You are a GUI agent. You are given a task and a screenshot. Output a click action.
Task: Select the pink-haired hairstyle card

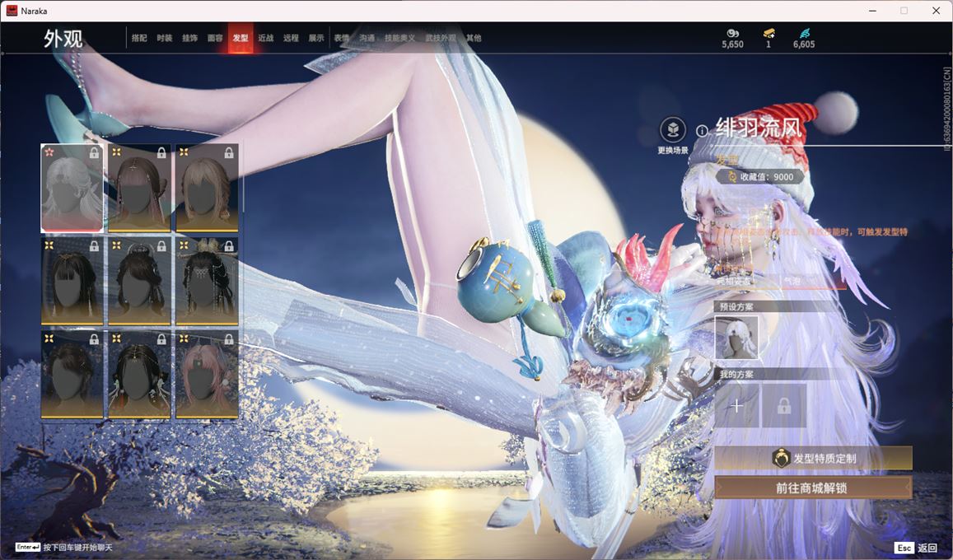pos(207,375)
